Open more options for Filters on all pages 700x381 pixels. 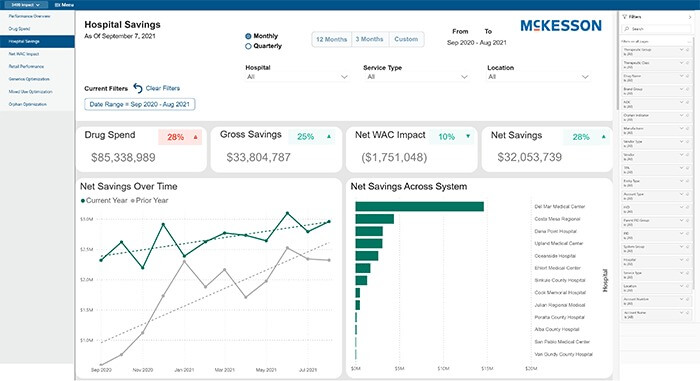click(689, 42)
